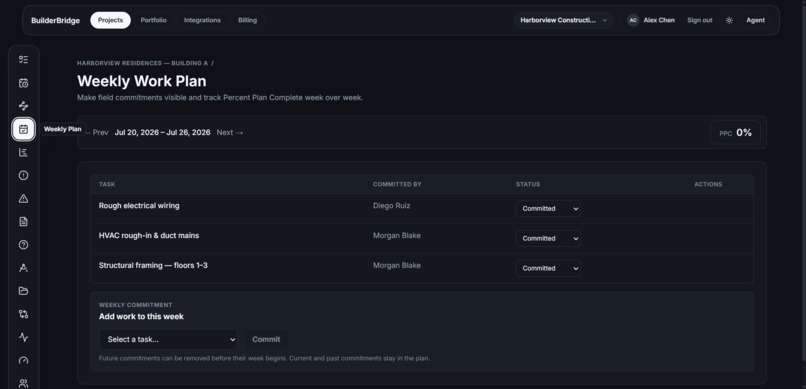The height and width of the screenshot is (389, 806).
Task: Open the document page sidebar icon
Action: pyautogui.click(x=23, y=221)
